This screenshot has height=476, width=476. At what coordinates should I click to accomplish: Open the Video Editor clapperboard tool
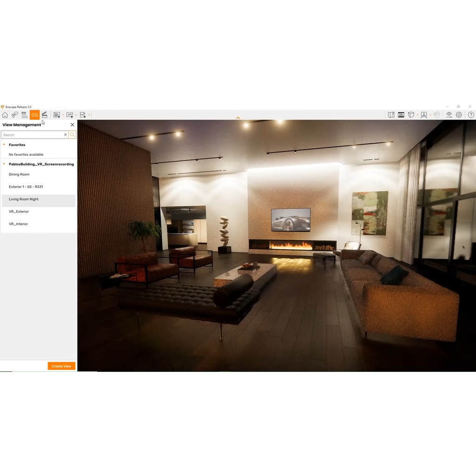pyautogui.click(x=45, y=115)
